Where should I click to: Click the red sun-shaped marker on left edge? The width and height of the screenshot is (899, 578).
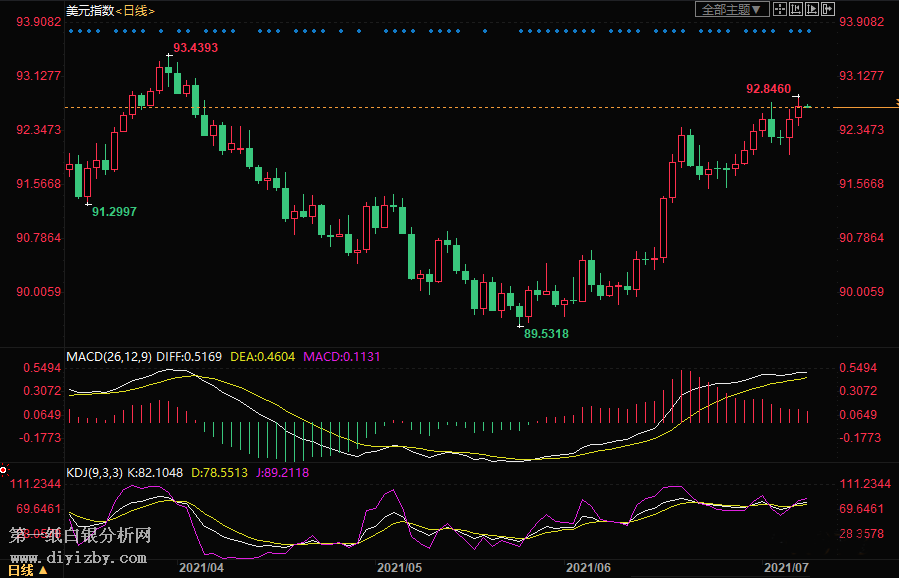tap(4, 468)
